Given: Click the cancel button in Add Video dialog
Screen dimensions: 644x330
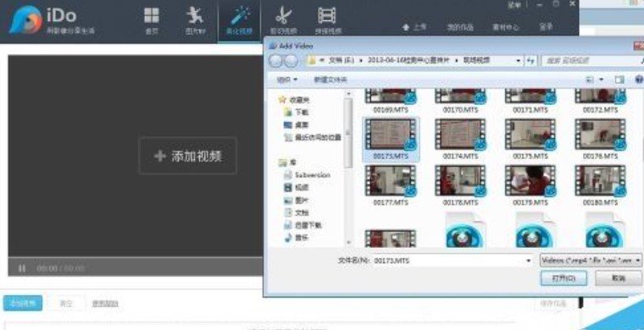Looking at the screenshot, I should [618, 278].
